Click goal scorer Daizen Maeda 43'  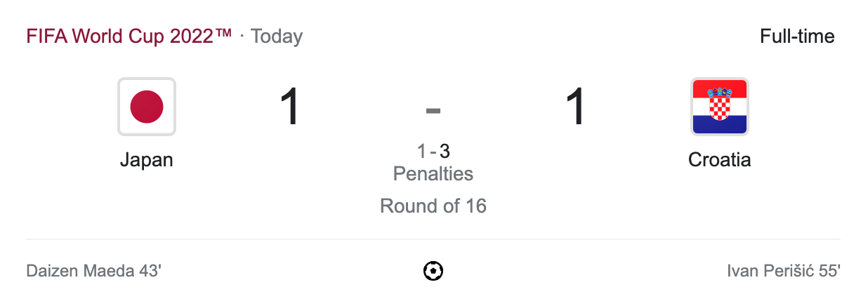(94, 271)
